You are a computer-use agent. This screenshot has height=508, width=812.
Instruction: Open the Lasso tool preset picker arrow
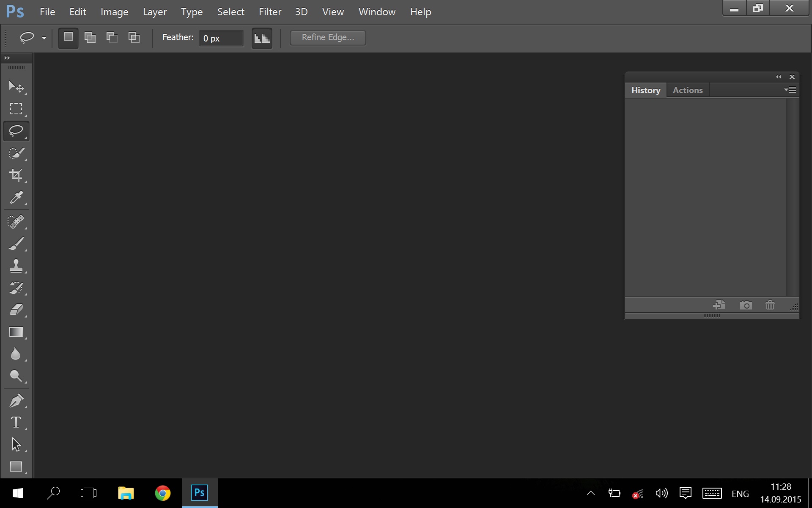point(44,38)
